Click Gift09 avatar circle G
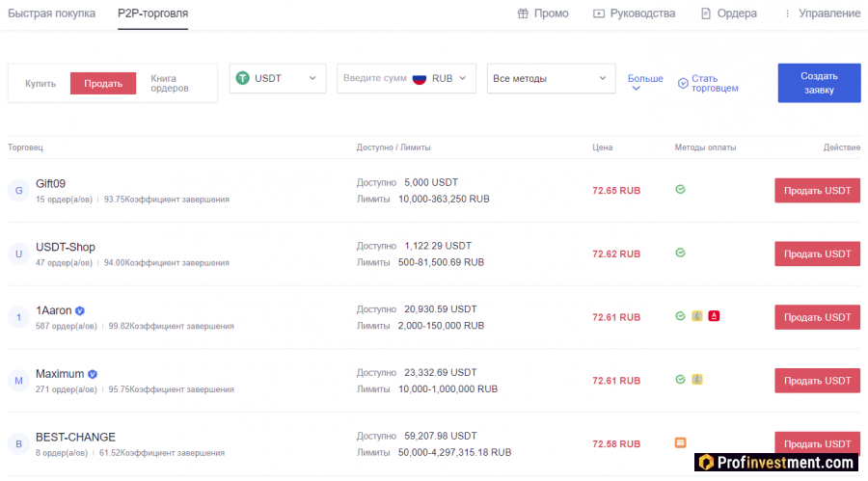The image size is (868, 481). (19, 191)
